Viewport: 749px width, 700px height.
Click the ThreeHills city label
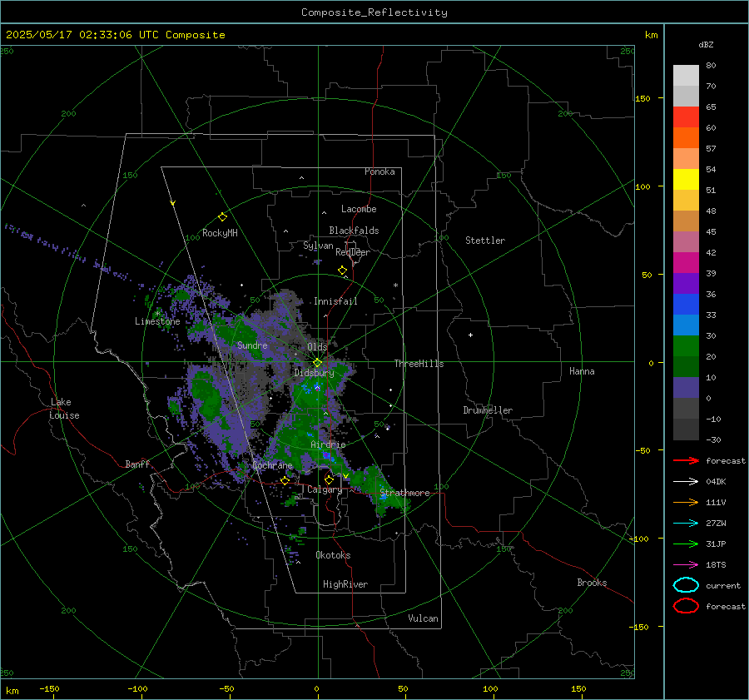419,364
